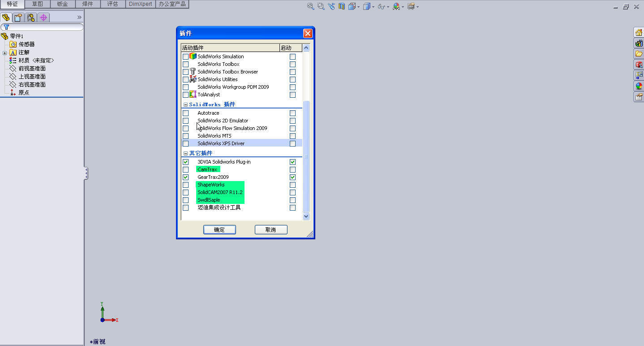
Task: Tick TolAnalyst startup checkbox
Action: pos(292,95)
